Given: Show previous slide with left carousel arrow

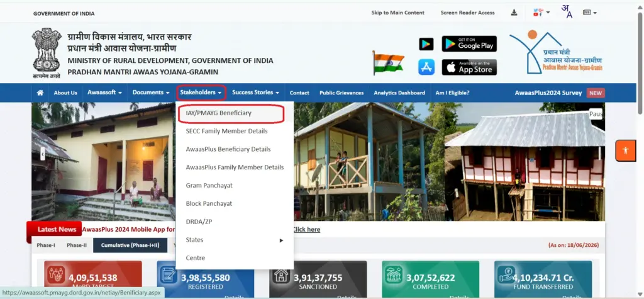Looking at the screenshot, I should [x=42, y=154].
